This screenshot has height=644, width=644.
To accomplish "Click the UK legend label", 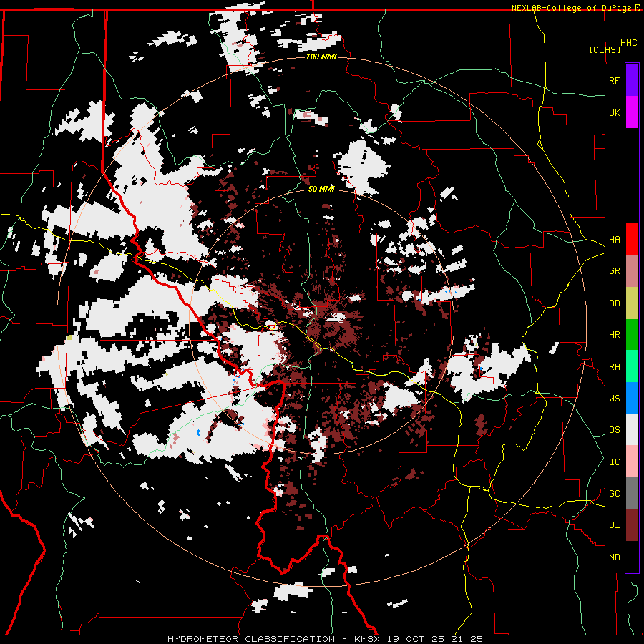I will coord(614,112).
